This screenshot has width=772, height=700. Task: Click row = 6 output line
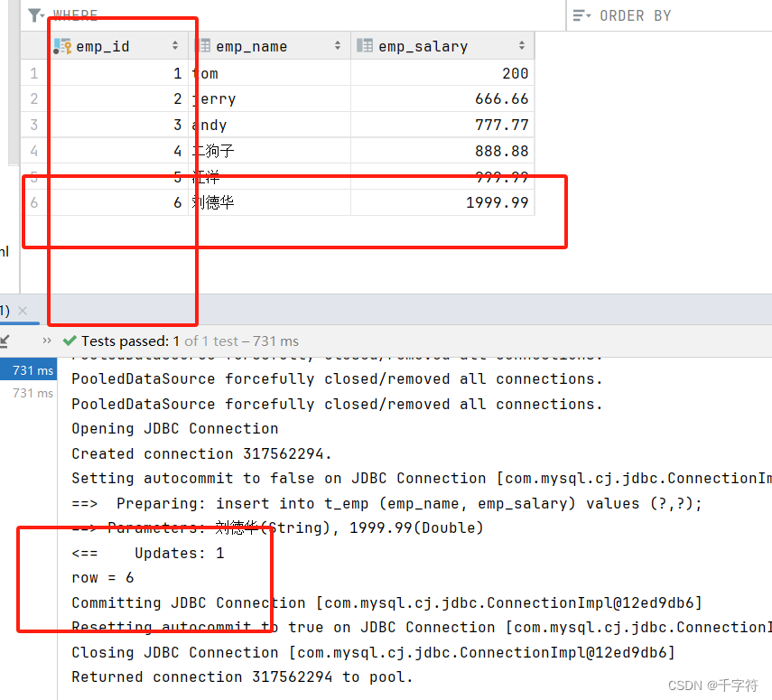tap(103, 578)
